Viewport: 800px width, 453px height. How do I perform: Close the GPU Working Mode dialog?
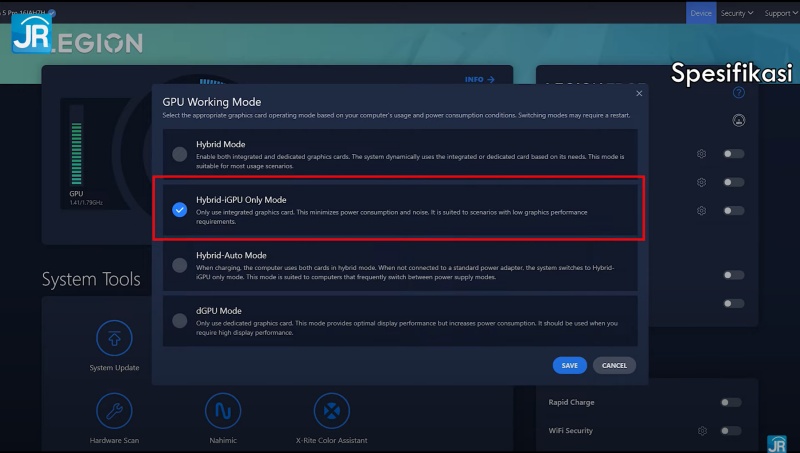[x=639, y=93]
